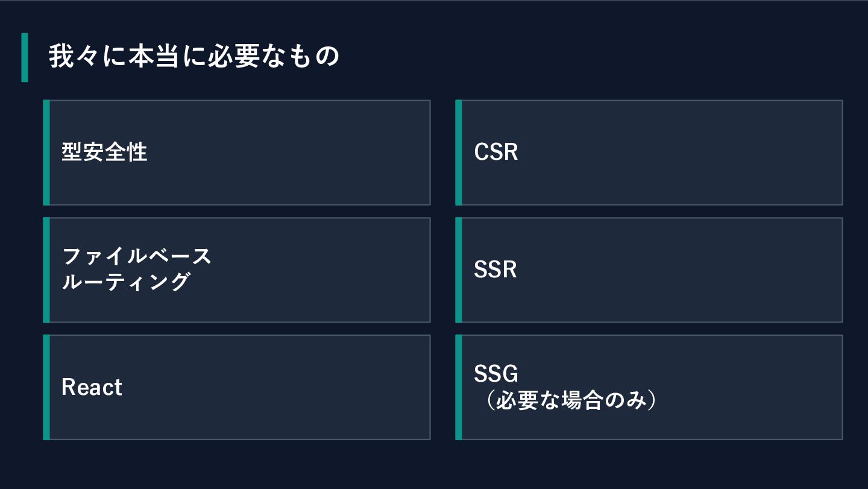Viewport: 868px width, 489px height.
Task: Click the React card label
Action: (92, 387)
